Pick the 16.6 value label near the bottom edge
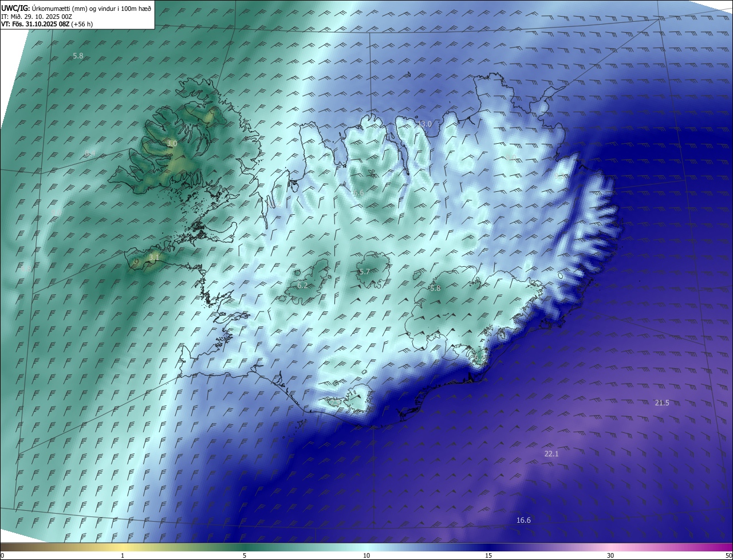 coord(523,520)
